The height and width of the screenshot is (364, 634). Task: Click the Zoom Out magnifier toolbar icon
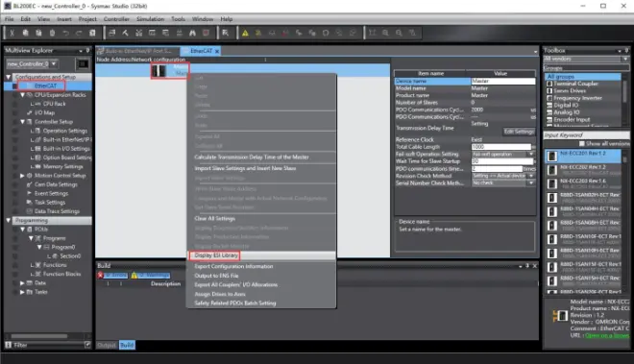(399, 33)
